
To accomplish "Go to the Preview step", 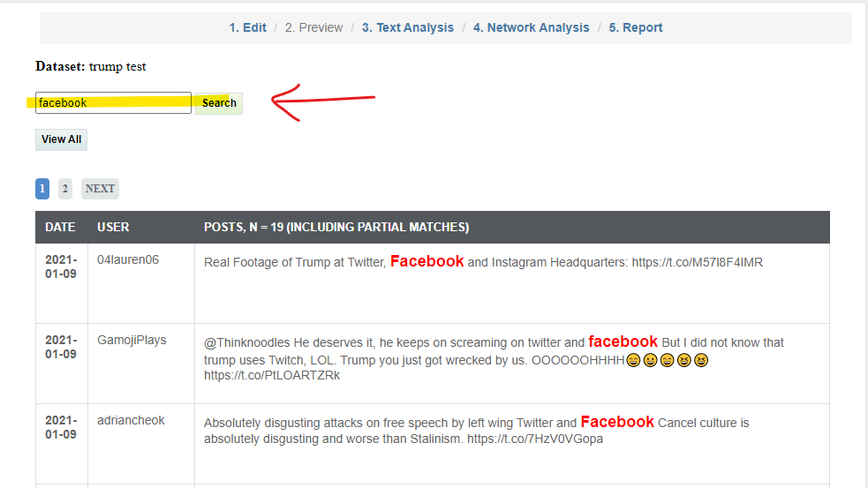I will [x=313, y=27].
